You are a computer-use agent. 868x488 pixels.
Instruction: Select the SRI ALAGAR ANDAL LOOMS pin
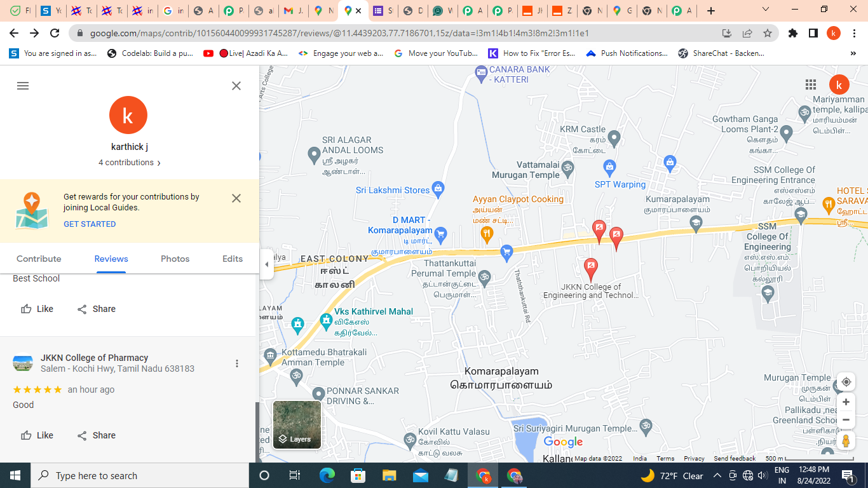[x=313, y=154]
